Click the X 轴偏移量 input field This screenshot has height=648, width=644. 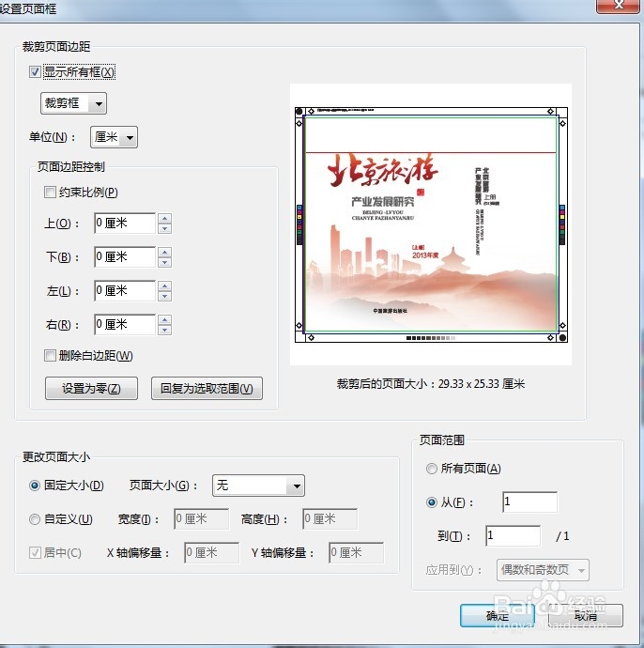click(x=211, y=553)
